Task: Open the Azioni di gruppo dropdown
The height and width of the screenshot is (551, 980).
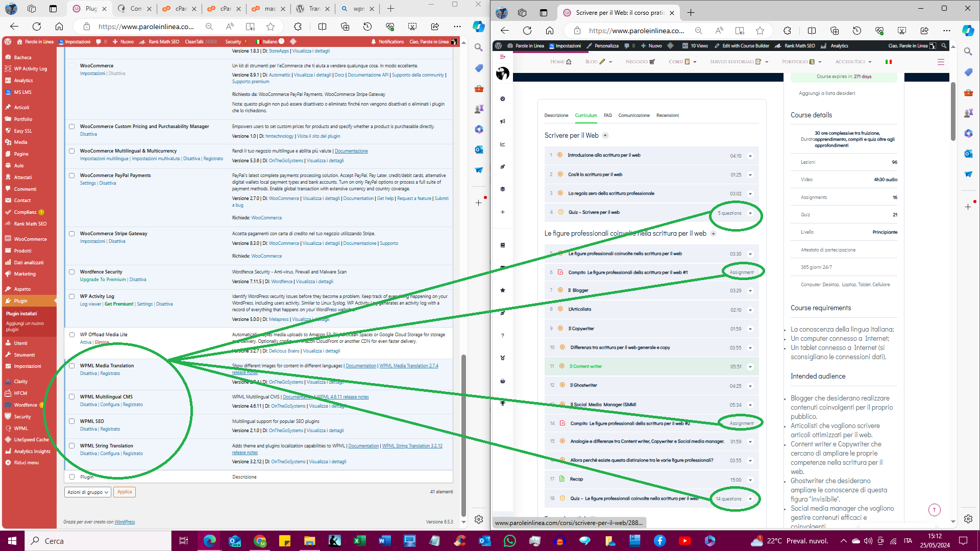Action: point(88,492)
